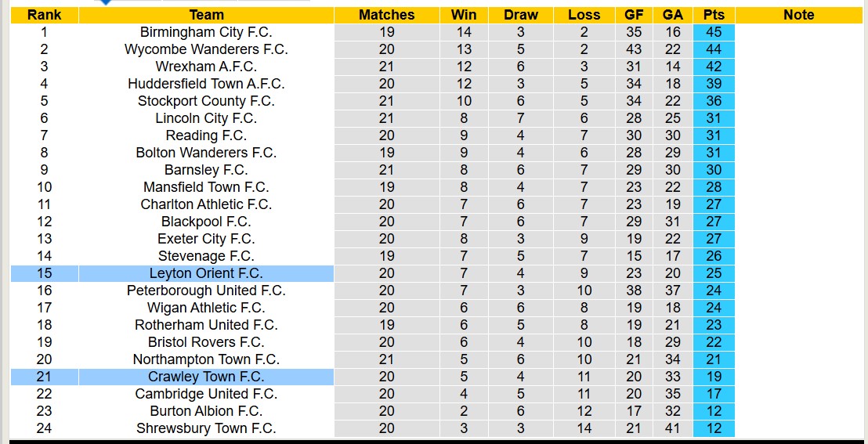The image size is (868, 444).
Task: Sort by the Matches column header
Action: pyautogui.click(x=386, y=15)
